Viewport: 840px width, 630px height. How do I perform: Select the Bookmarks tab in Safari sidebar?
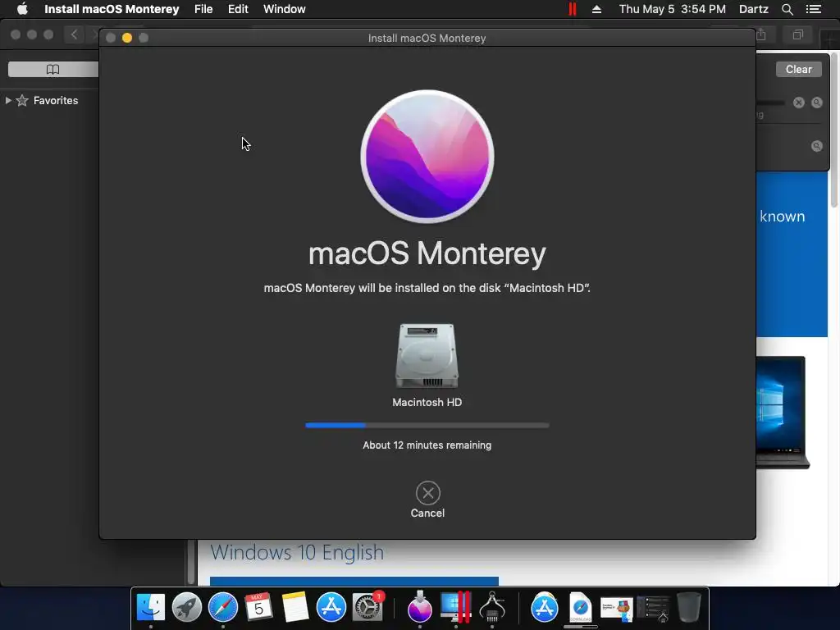(x=53, y=69)
